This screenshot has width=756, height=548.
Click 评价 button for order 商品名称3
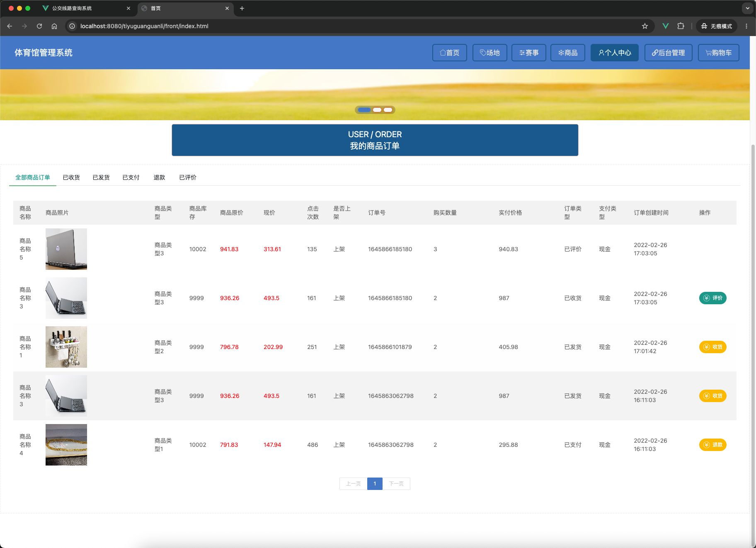713,298
